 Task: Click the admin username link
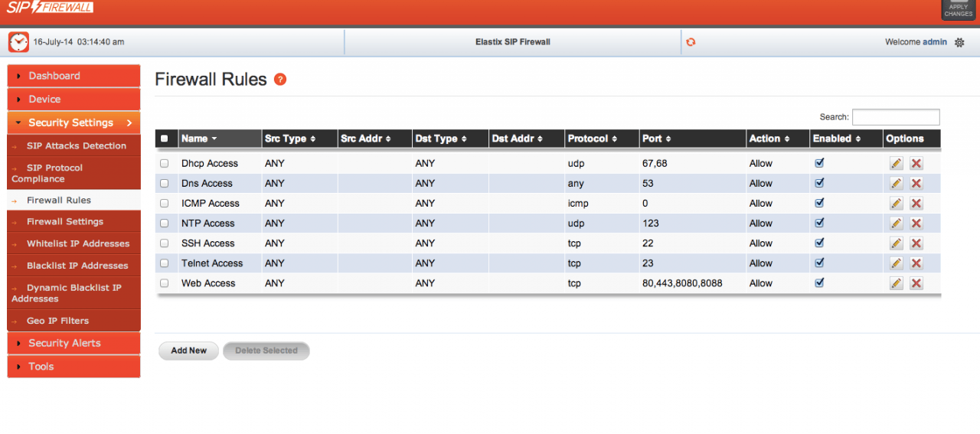tap(935, 42)
